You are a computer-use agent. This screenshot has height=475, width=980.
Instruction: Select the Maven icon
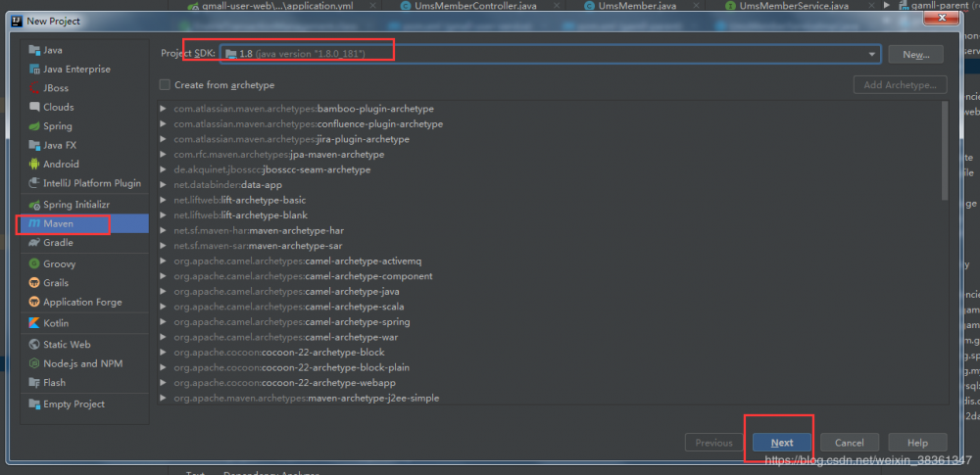33,223
